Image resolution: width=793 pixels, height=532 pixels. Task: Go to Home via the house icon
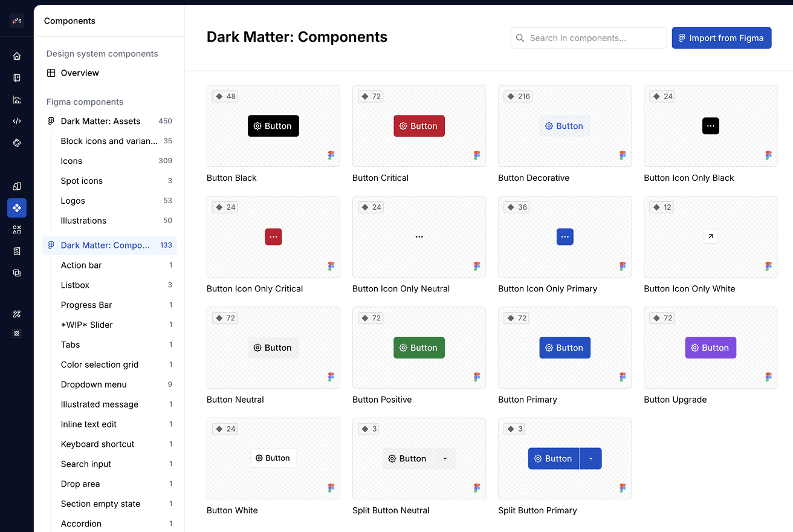click(x=17, y=56)
